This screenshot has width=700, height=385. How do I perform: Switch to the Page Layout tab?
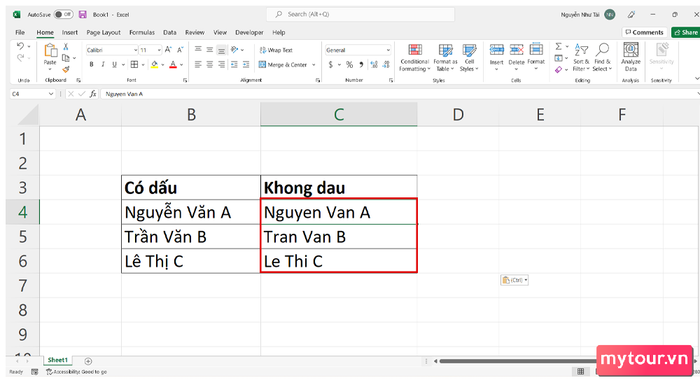click(104, 33)
